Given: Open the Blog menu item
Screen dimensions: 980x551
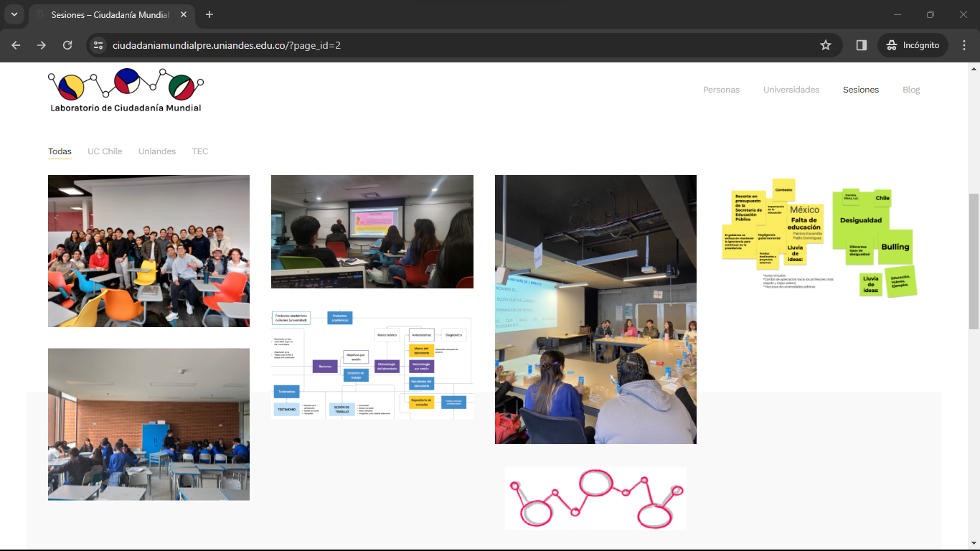Looking at the screenshot, I should 911,90.
